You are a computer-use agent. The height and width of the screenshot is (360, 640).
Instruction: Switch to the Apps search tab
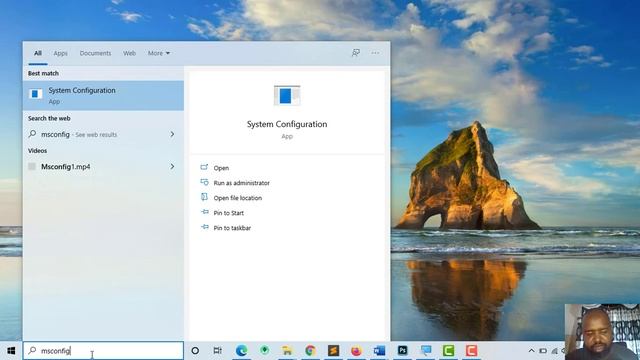pos(60,53)
